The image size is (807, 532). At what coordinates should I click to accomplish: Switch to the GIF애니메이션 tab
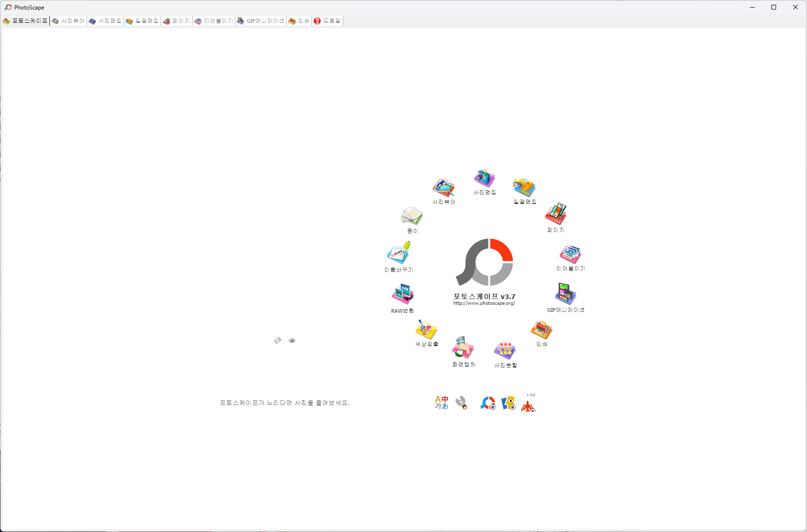coord(261,21)
